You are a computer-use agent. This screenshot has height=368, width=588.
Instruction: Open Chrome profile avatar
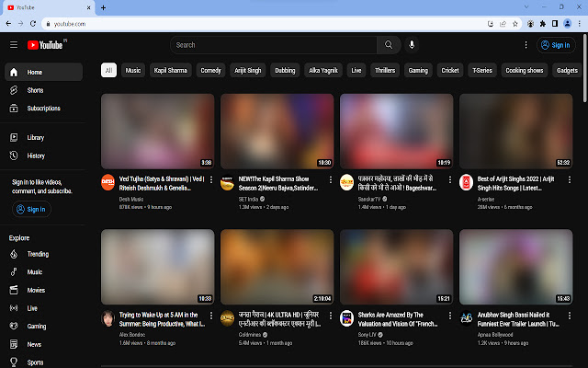[x=568, y=24]
